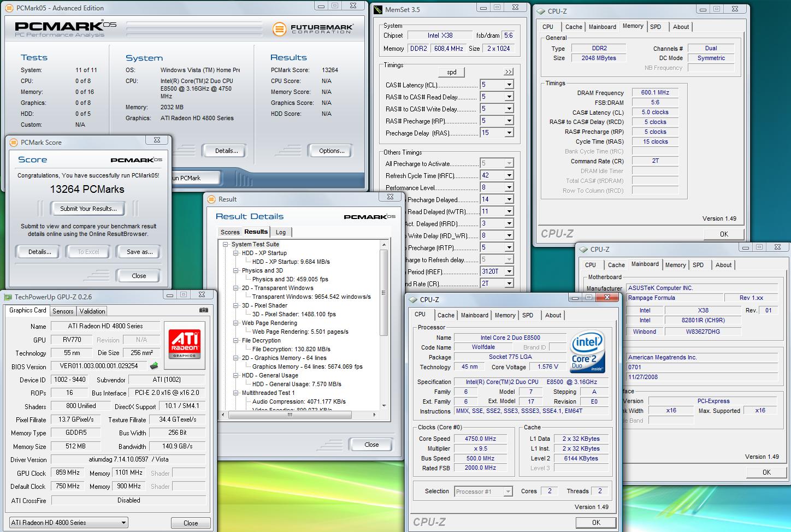Click down arrow of Result Details scrollbar

coord(384,406)
